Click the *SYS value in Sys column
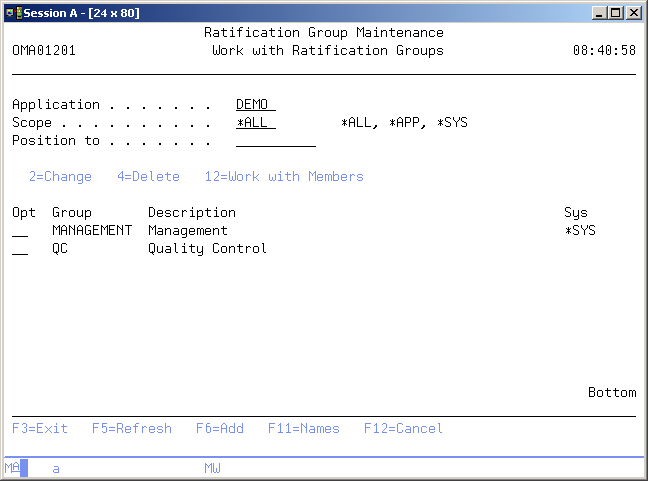 point(579,231)
